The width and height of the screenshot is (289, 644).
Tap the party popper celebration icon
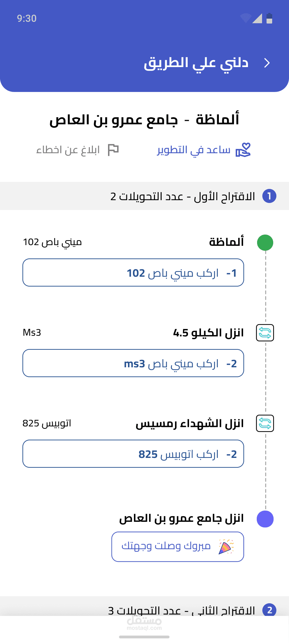coord(226,547)
